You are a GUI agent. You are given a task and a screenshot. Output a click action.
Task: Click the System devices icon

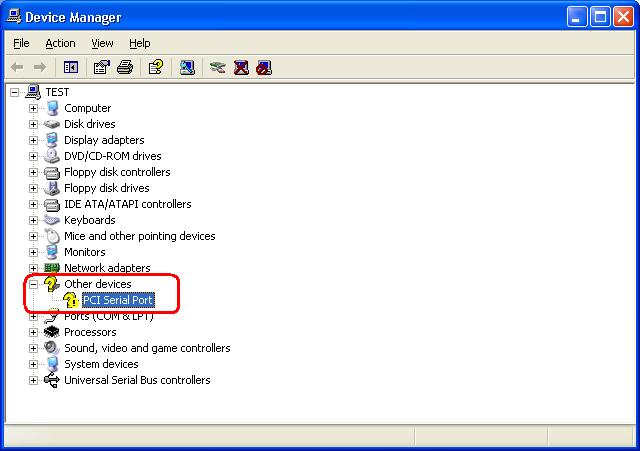coord(52,364)
